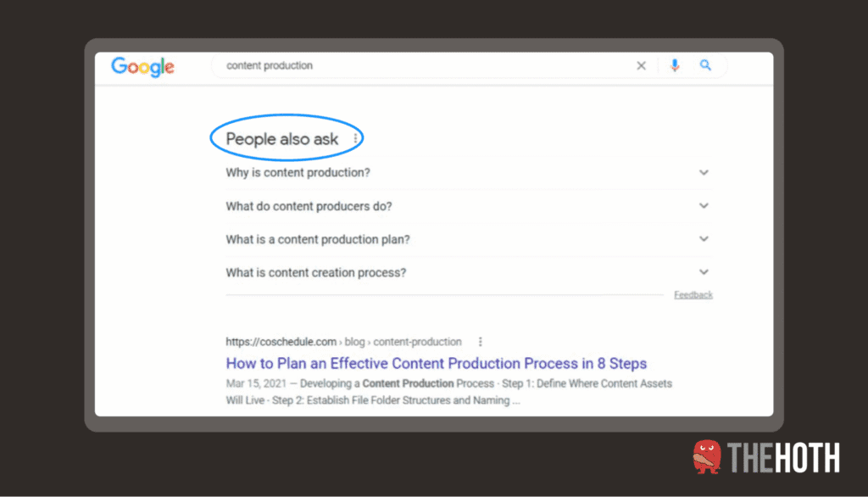Click the breadcrumb link https://coschedule.com
868x497 pixels.
pyautogui.click(x=280, y=342)
